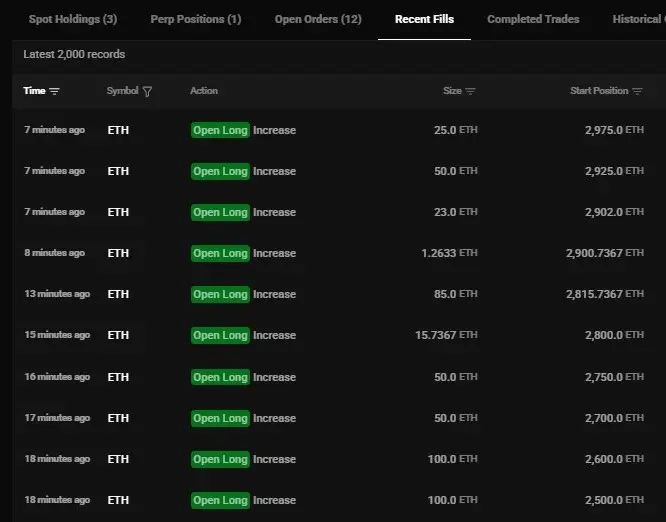Click ETH symbol in 13 minutes ago row

(x=118, y=294)
